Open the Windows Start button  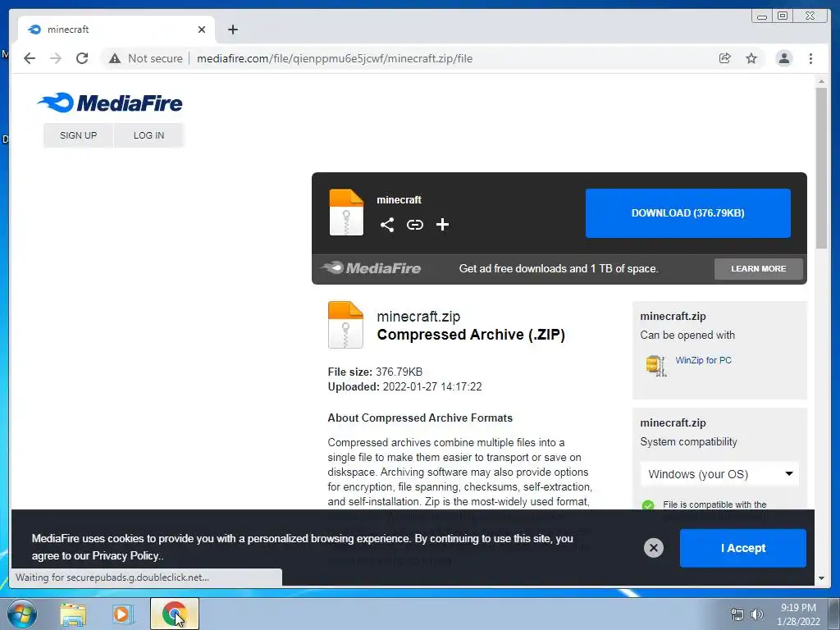tap(22, 614)
